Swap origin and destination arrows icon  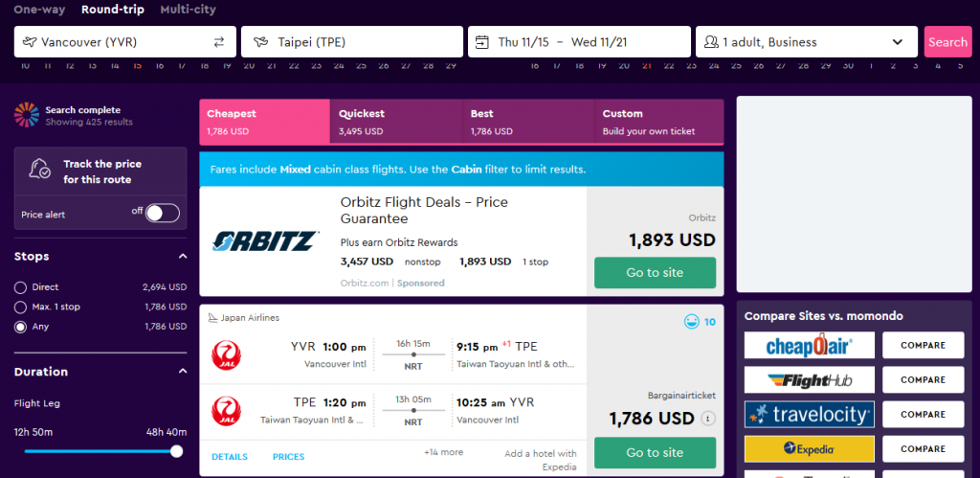pos(219,42)
